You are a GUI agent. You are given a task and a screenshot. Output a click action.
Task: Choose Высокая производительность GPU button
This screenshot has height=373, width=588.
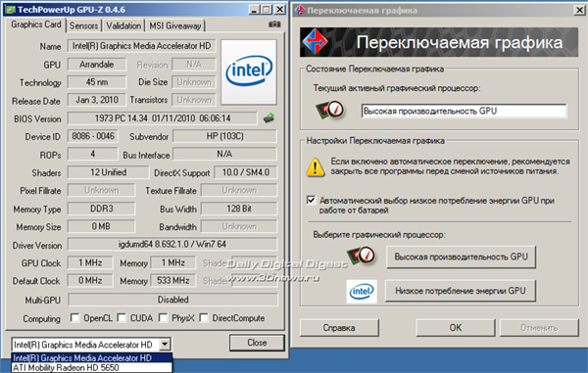pyautogui.click(x=461, y=256)
